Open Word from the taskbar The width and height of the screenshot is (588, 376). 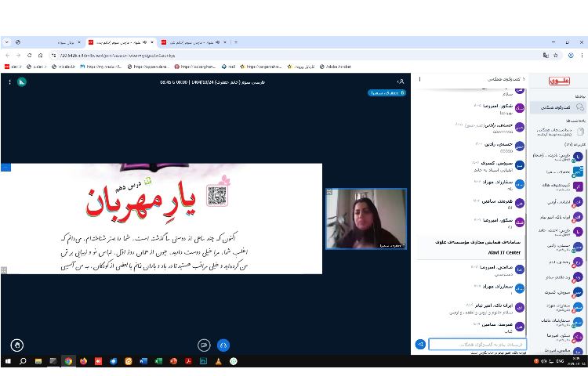click(143, 361)
